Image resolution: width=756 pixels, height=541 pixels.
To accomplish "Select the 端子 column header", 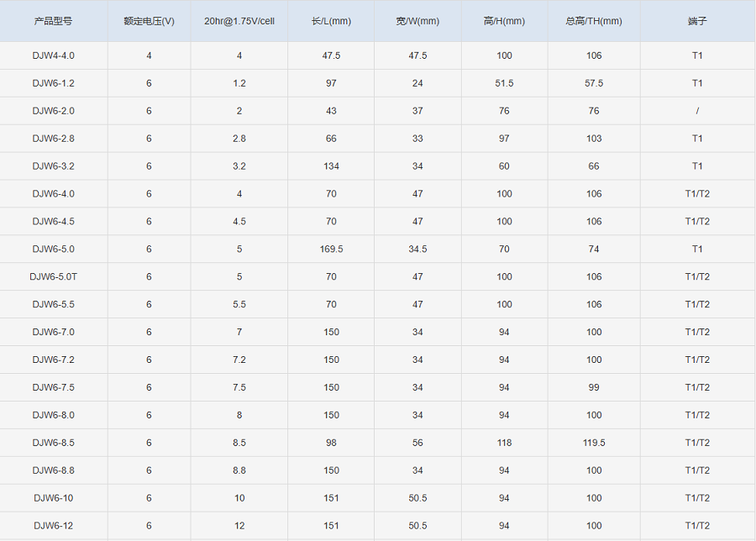I will pyautogui.click(x=697, y=21).
